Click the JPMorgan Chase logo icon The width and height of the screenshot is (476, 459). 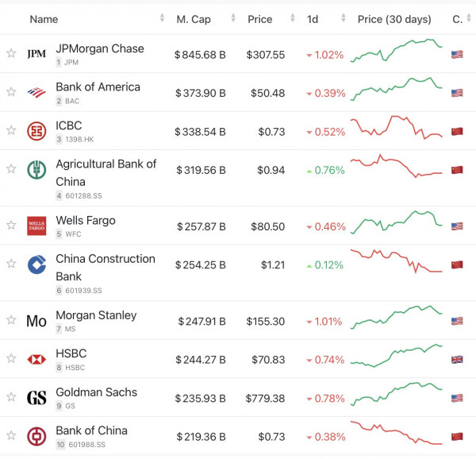pos(36,54)
